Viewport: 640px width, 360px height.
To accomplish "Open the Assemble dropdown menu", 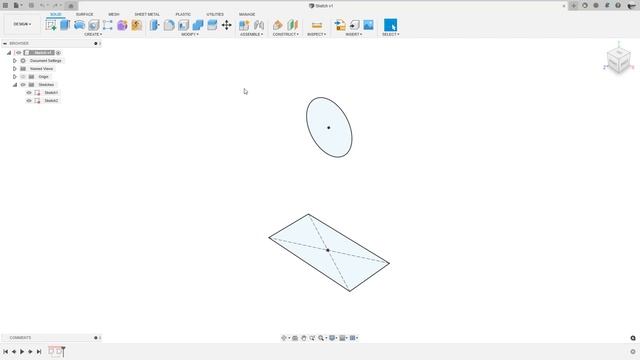I will click(x=251, y=34).
